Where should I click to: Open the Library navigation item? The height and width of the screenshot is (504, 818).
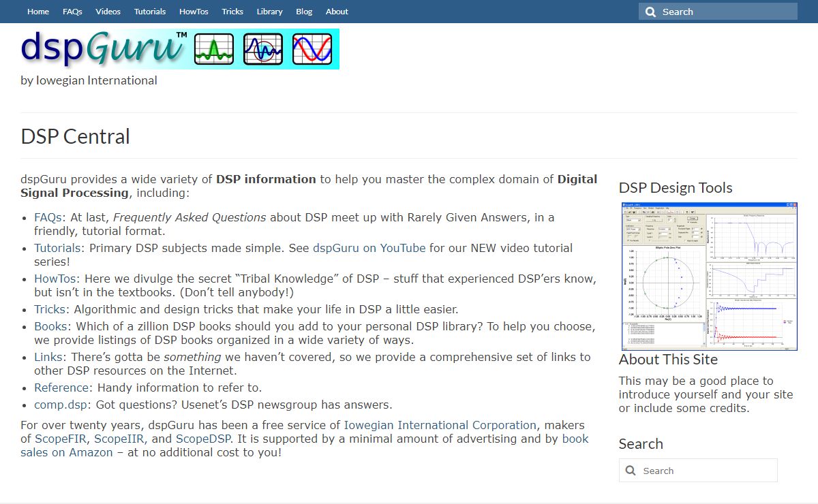click(270, 12)
